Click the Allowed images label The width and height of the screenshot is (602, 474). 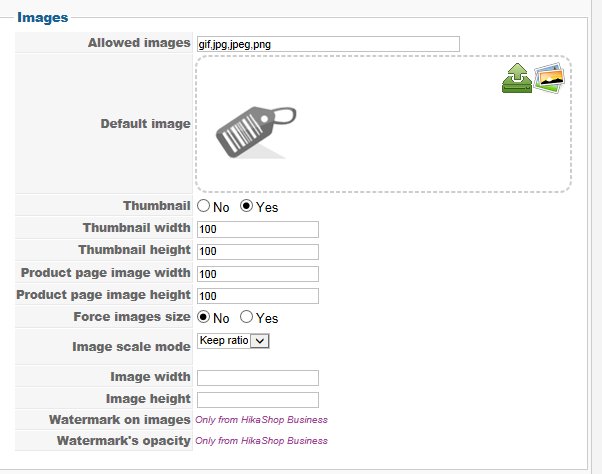(x=139, y=43)
